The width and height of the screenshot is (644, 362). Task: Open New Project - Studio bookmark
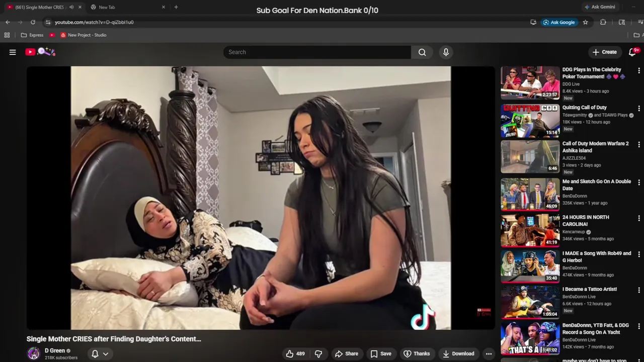(83, 35)
